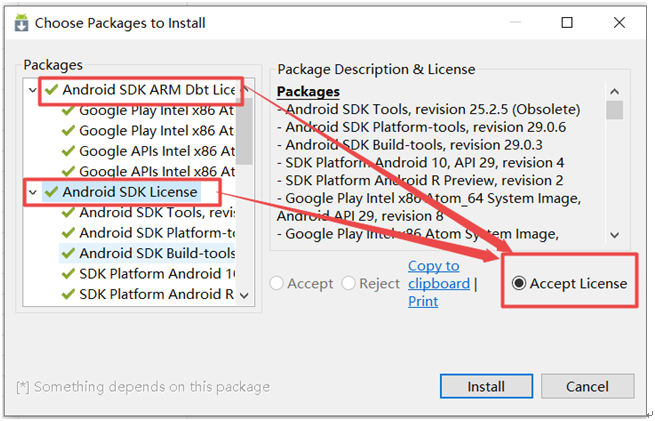Collapse the Android SDK ARM Dbt License group
The image size is (655, 421).
click(x=33, y=90)
